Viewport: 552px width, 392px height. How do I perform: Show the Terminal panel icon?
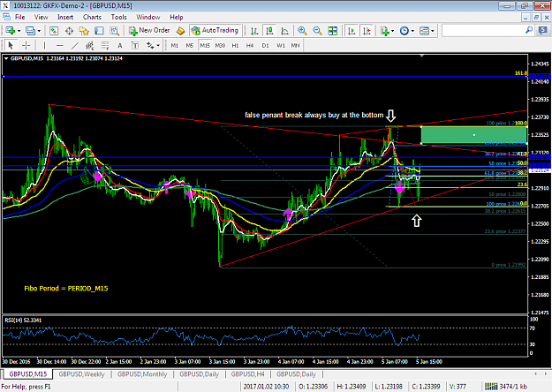(99, 31)
